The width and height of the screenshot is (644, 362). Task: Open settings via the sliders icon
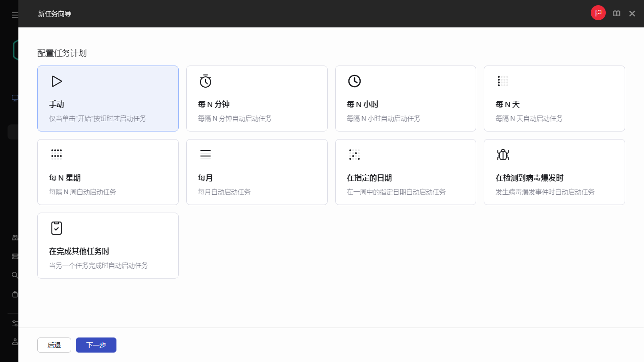[14, 323]
